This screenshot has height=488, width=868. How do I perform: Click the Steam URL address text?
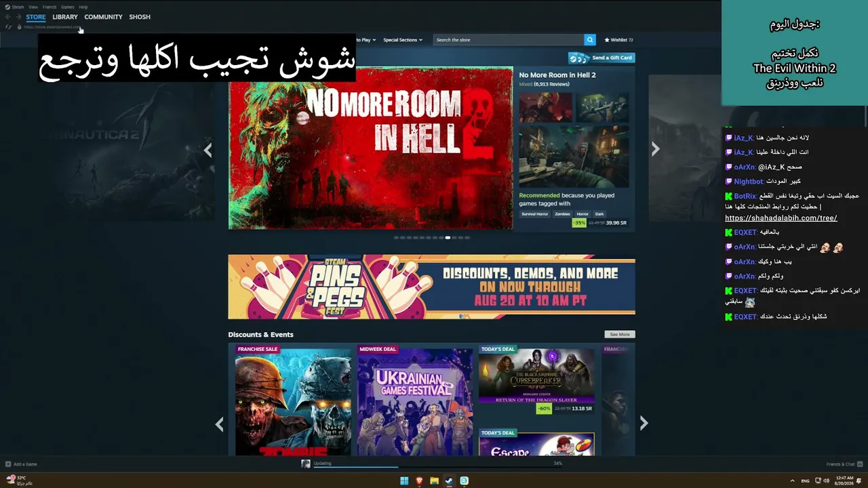(52, 27)
